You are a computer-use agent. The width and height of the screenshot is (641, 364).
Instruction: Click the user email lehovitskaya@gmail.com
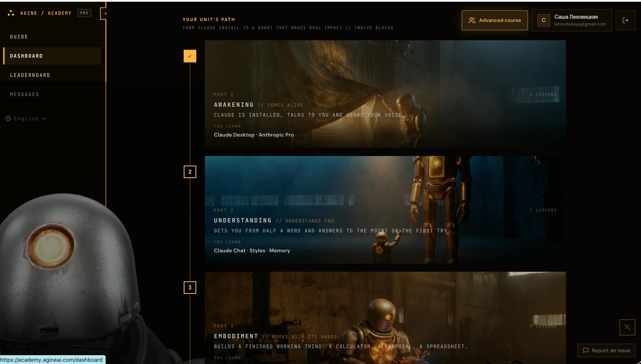click(x=580, y=24)
